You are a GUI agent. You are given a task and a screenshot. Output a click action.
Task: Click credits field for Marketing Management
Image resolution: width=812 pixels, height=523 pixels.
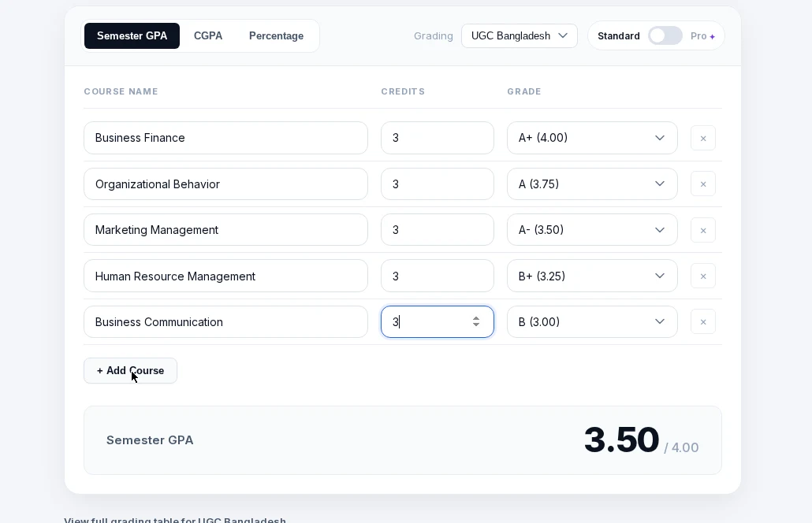coord(438,230)
